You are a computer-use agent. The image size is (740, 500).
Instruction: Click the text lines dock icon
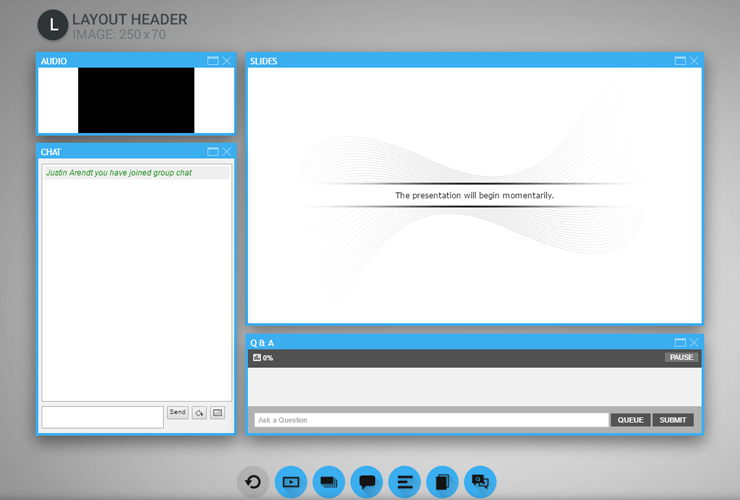[x=404, y=482]
